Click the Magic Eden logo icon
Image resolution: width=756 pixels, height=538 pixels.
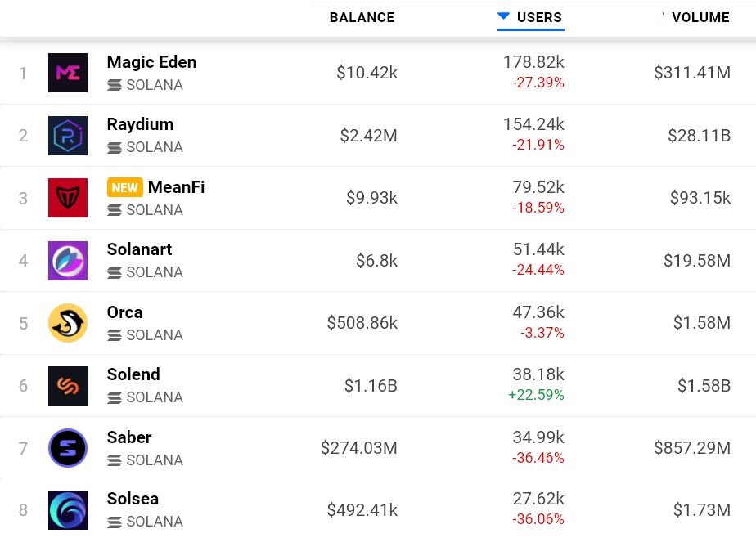click(x=68, y=73)
